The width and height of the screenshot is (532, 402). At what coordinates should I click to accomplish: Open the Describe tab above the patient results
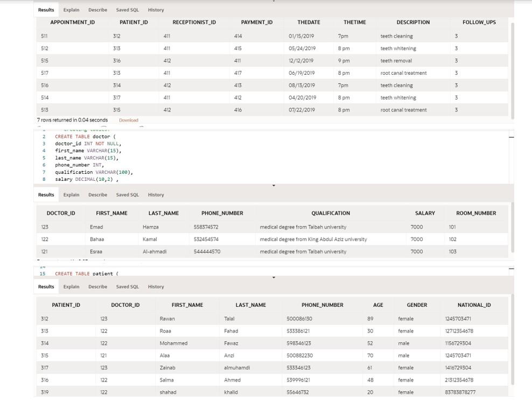(x=97, y=286)
